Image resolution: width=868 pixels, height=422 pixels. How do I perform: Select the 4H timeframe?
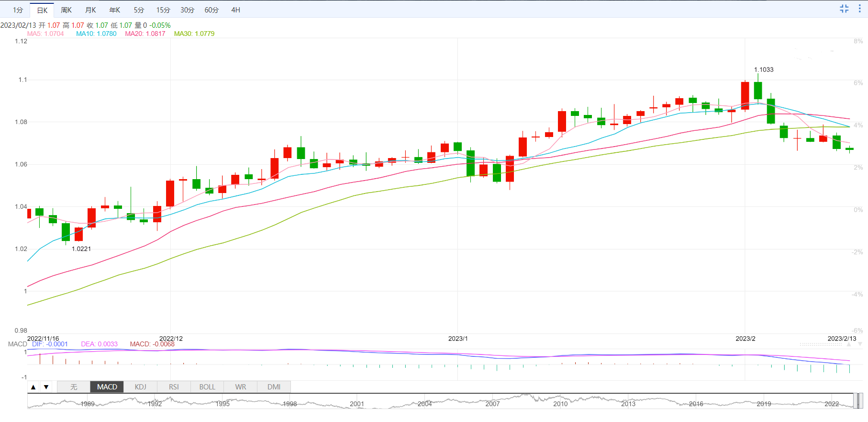coord(235,10)
